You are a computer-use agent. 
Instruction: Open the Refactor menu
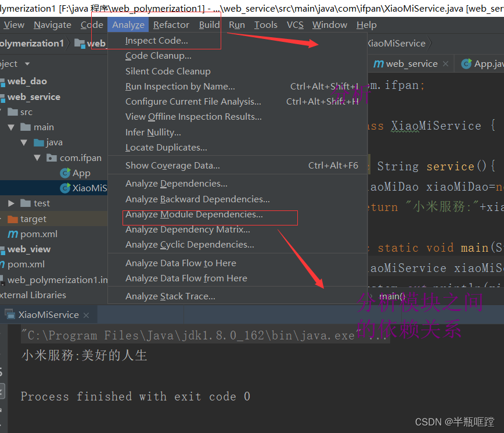pos(171,24)
